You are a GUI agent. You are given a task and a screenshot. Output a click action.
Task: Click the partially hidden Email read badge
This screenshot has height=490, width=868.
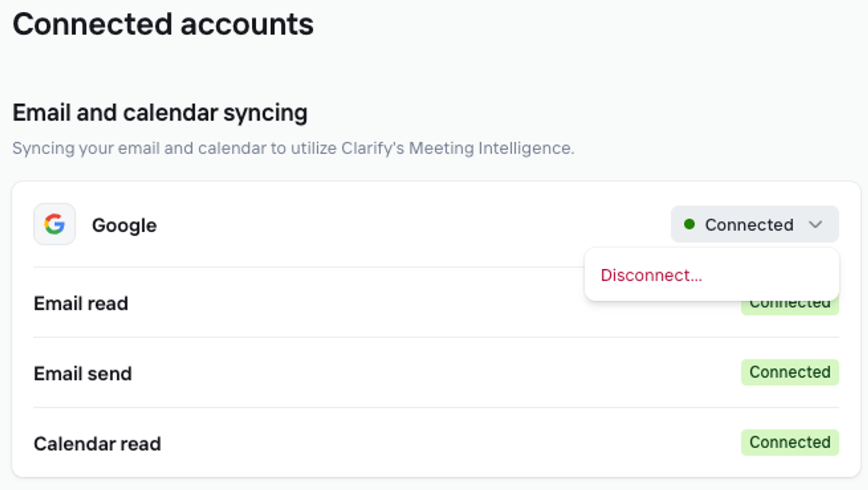pos(790,306)
